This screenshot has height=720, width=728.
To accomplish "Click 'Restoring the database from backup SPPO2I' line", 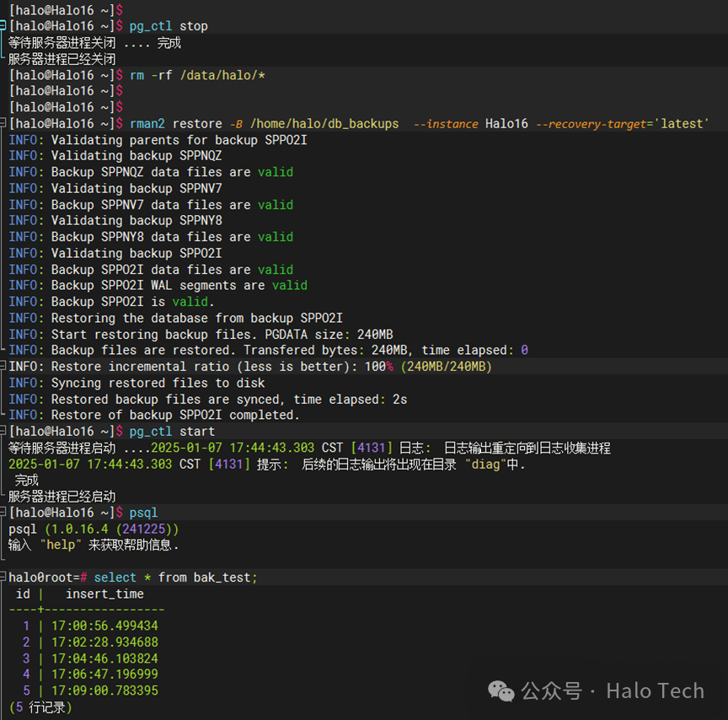I will click(x=175, y=318).
